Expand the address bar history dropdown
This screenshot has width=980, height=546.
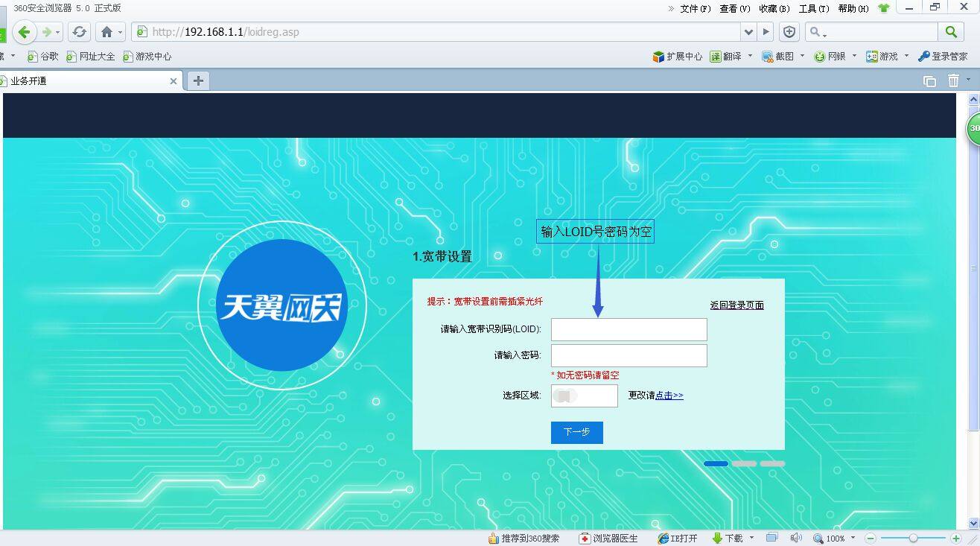point(748,32)
